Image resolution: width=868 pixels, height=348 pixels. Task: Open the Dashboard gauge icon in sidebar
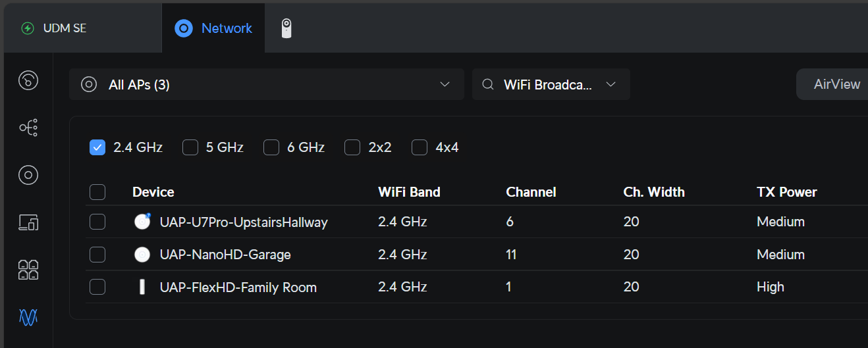28,80
